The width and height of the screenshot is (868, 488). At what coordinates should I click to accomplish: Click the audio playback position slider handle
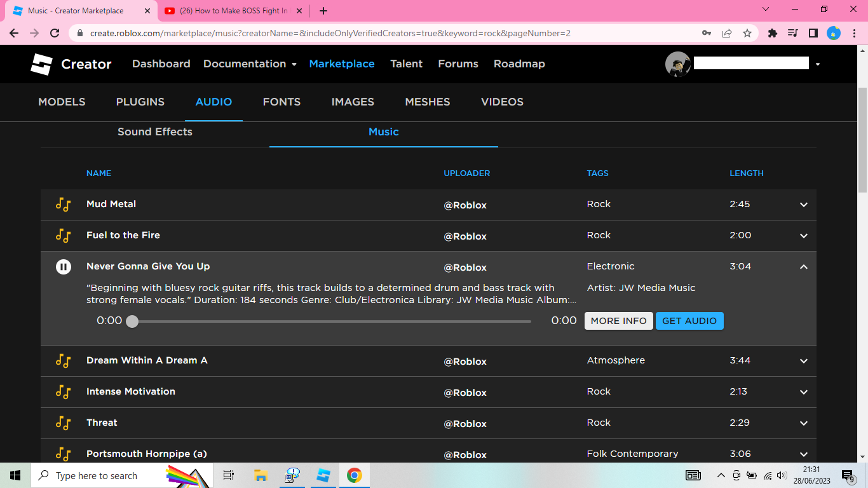tap(132, 322)
